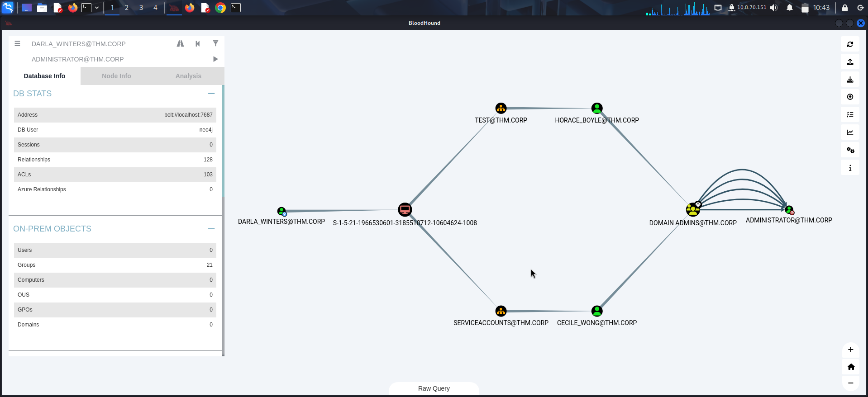The height and width of the screenshot is (397, 868).
Task: Switch to the Node Info tab
Action: (116, 76)
